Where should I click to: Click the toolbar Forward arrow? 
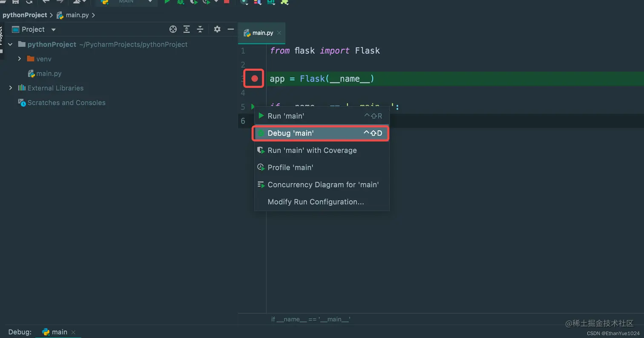[x=60, y=2]
